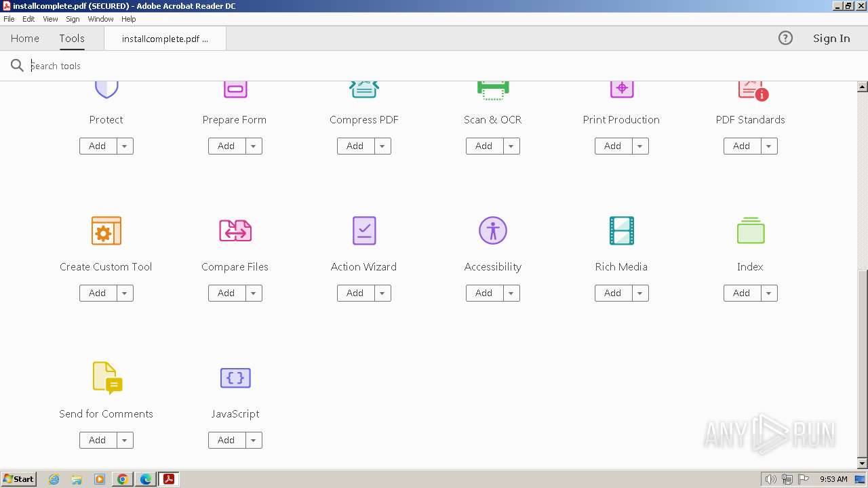This screenshot has height=488, width=868.
Task: Click the Adobe Acrobat taskbar icon
Action: (x=169, y=479)
